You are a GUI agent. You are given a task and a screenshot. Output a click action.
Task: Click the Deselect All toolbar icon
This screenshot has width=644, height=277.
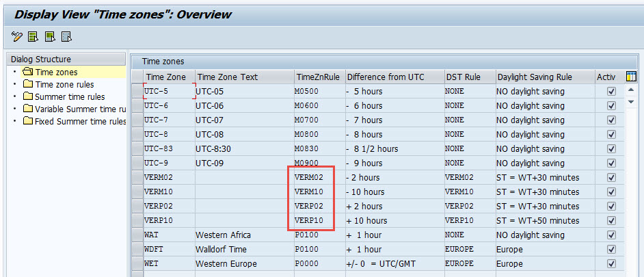(66, 37)
